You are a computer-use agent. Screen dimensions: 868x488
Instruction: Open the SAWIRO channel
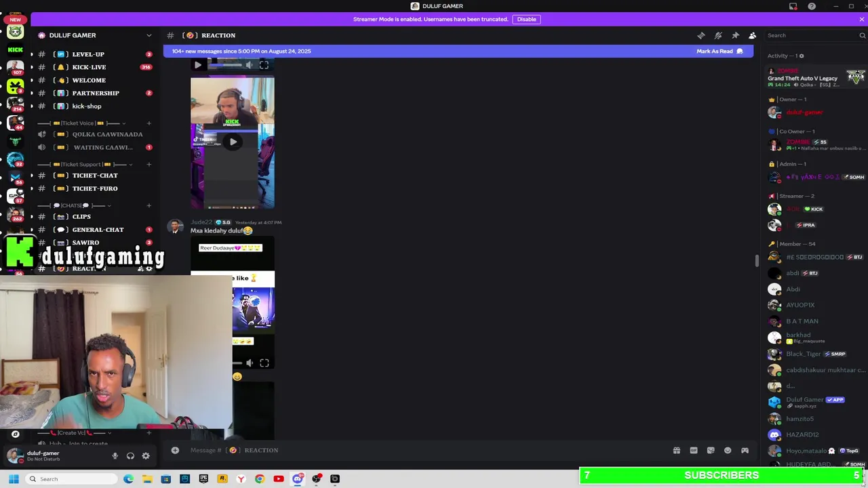pyautogui.click(x=95, y=243)
